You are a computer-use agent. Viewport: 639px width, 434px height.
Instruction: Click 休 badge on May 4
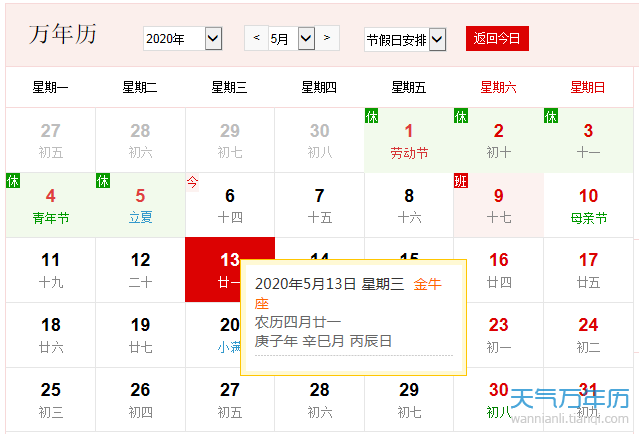click(x=13, y=181)
